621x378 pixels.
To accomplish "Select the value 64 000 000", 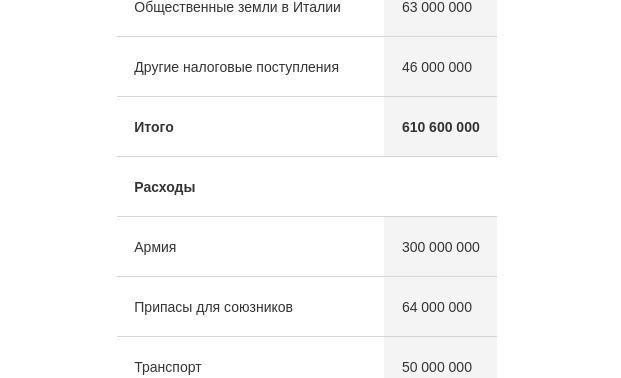I will [x=436, y=307].
